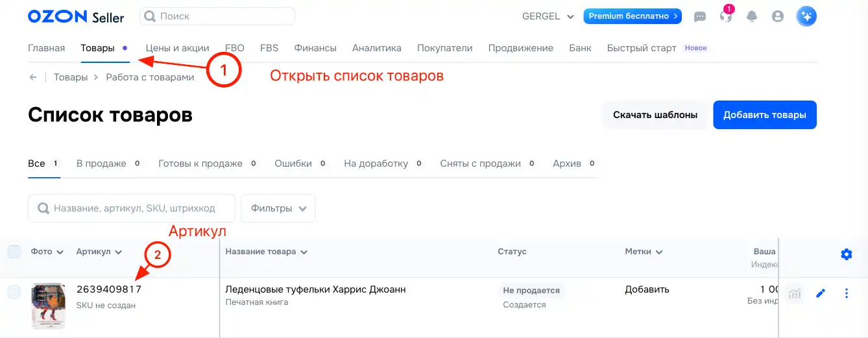Tick checkbox for product 2639409817

click(x=14, y=293)
